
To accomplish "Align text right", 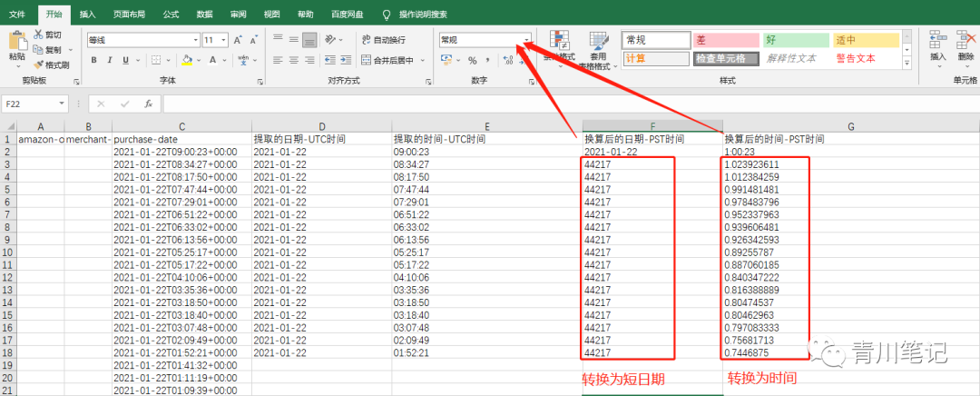I will tap(309, 60).
